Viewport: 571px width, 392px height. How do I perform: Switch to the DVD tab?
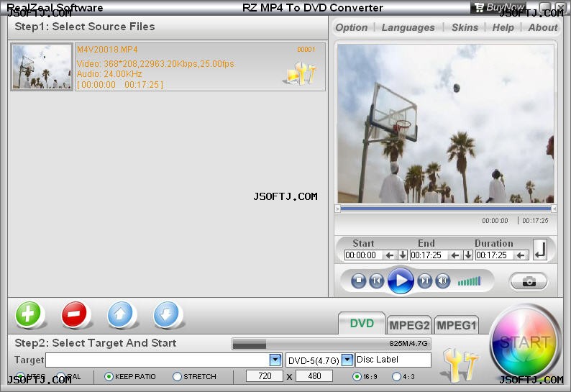pyautogui.click(x=362, y=324)
